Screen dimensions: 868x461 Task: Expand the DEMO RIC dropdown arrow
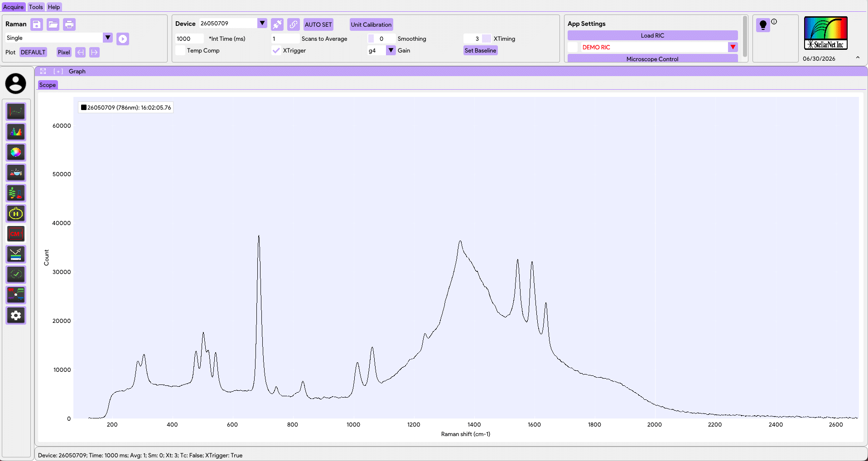[x=733, y=47]
